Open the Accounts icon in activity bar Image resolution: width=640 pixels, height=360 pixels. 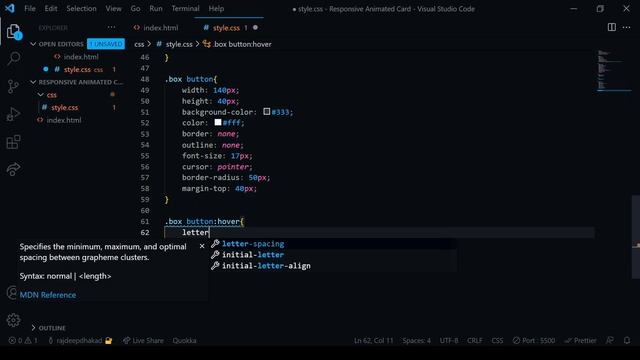tap(12, 292)
